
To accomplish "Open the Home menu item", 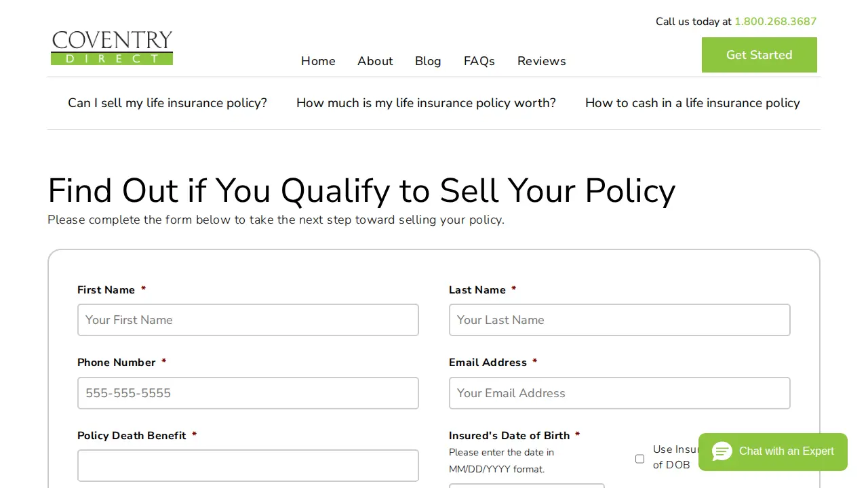I will 318,61.
